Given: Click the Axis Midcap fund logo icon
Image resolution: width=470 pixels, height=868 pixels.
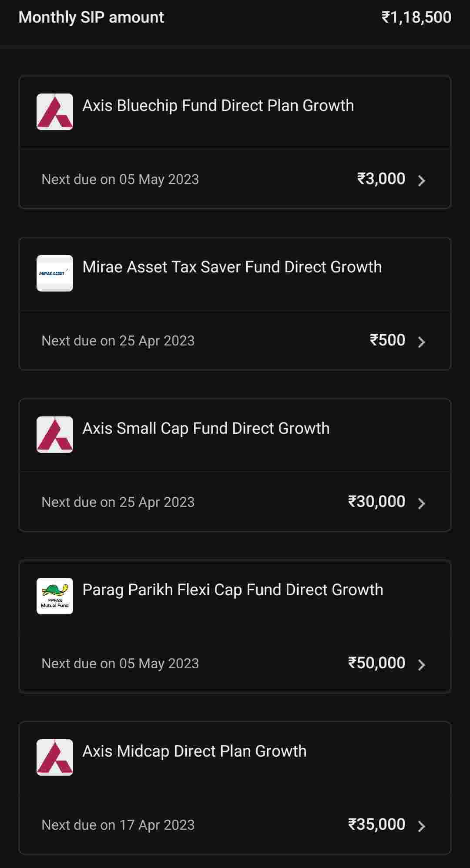Looking at the screenshot, I should pos(55,757).
